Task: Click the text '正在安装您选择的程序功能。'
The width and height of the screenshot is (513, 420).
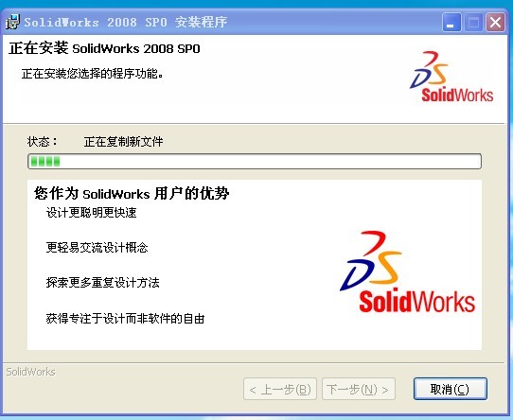Action: pyautogui.click(x=92, y=74)
